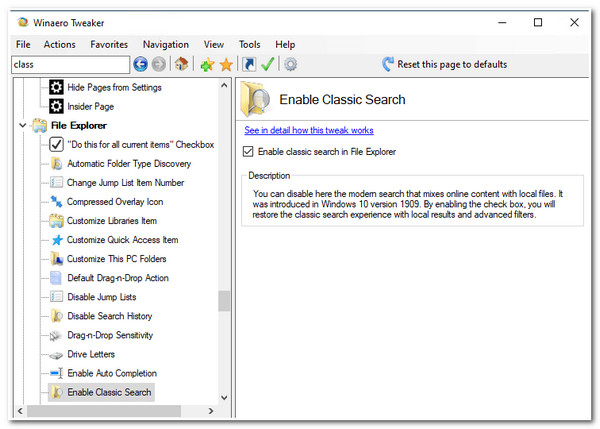Select the Compressed Overlay Icon label
This screenshot has height=429, width=600.
tap(115, 202)
